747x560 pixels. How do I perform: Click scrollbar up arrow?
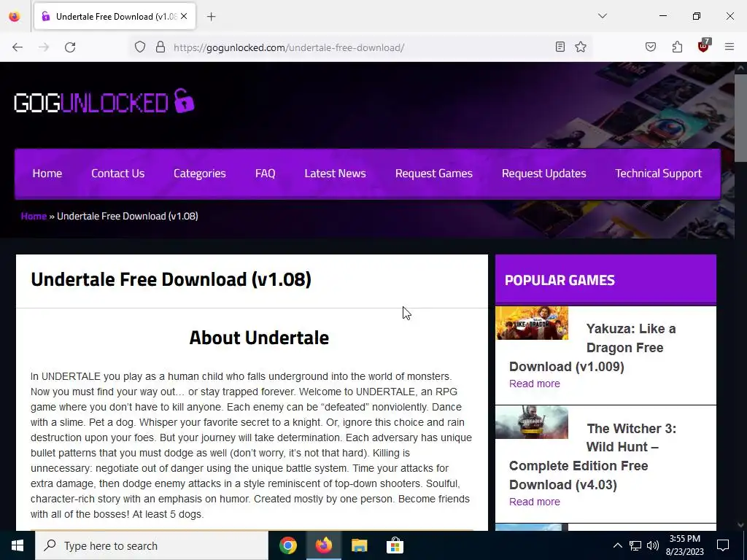point(740,68)
